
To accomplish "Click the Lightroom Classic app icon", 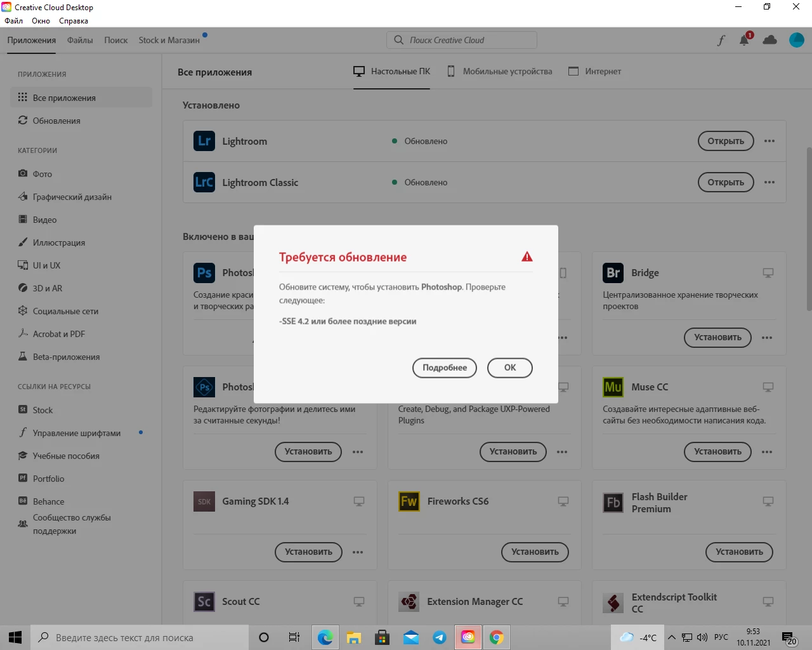I will 204,182.
